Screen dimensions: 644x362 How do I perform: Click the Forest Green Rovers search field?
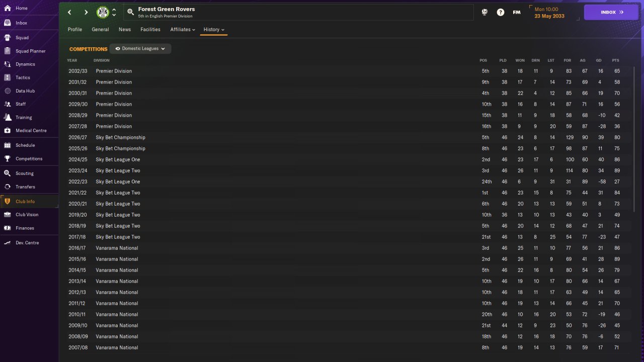click(x=298, y=12)
